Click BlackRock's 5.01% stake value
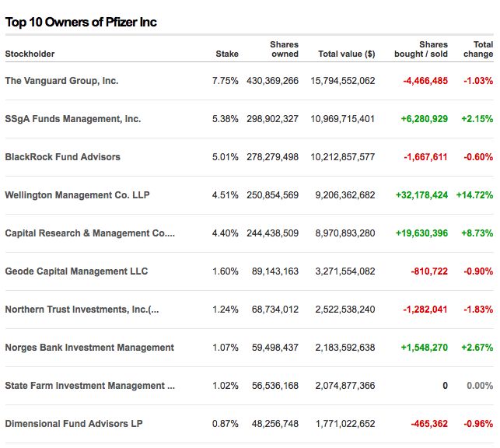This screenshot has width=500, height=448. click(x=226, y=157)
